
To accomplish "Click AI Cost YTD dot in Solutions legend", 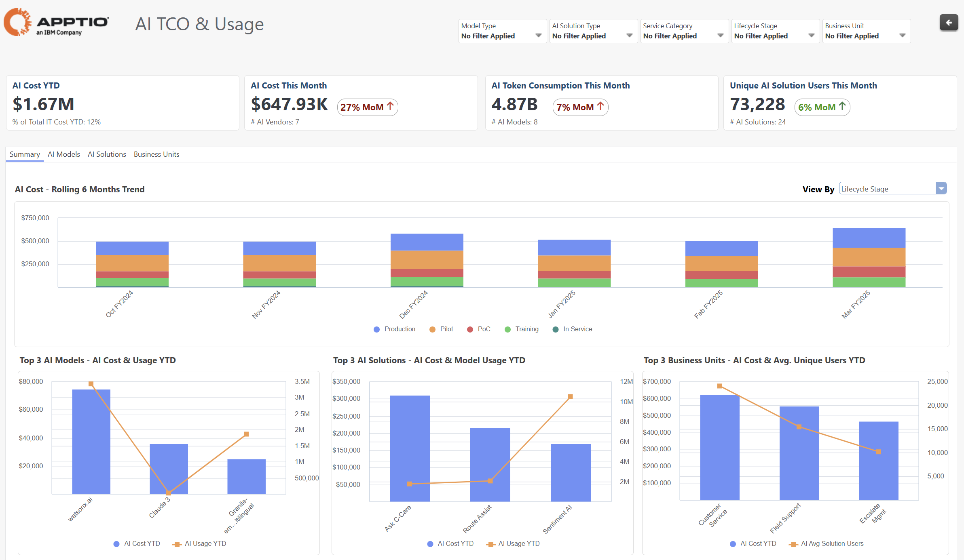I will click(430, 544).
